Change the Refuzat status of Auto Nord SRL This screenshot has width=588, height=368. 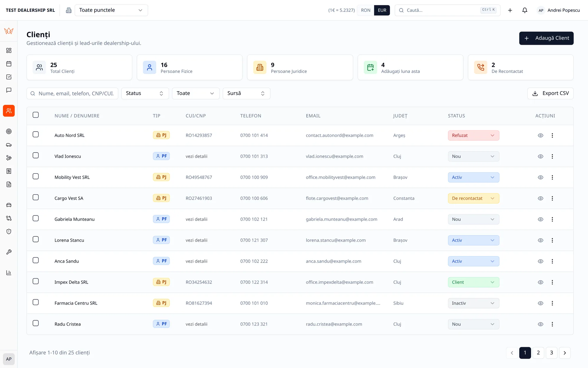pos(473,135)
